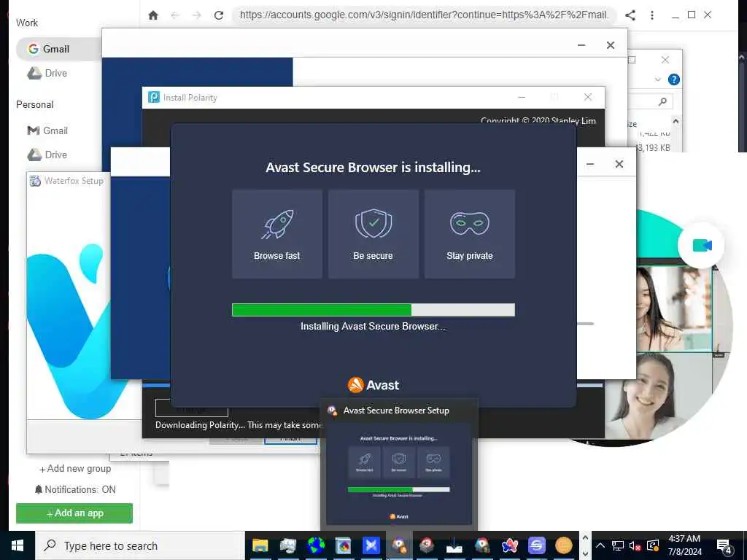This screenshot has width=747, height=560.
Task: Click the green Add an app button
Action: [x=74, y=513]
